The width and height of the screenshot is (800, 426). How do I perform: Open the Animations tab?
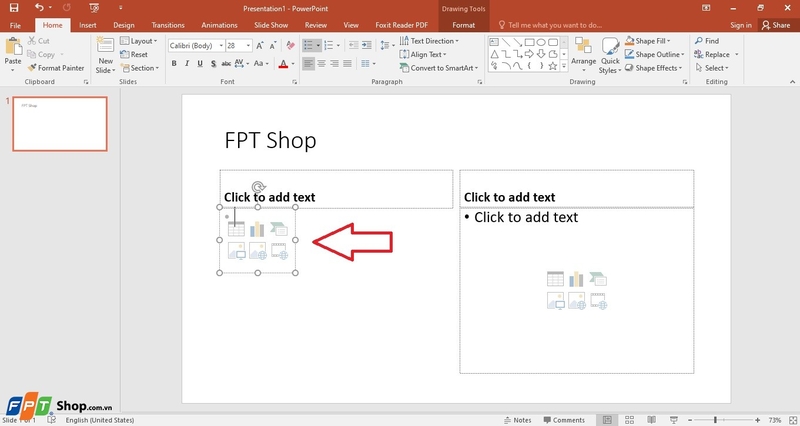[x=219, y=25]
